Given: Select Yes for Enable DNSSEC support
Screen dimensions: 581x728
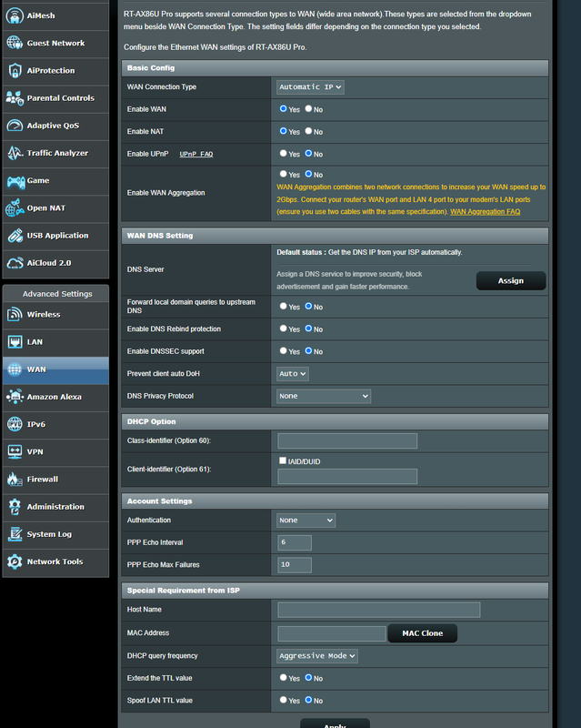Looking at the screenshot, I should pos(283,350).
